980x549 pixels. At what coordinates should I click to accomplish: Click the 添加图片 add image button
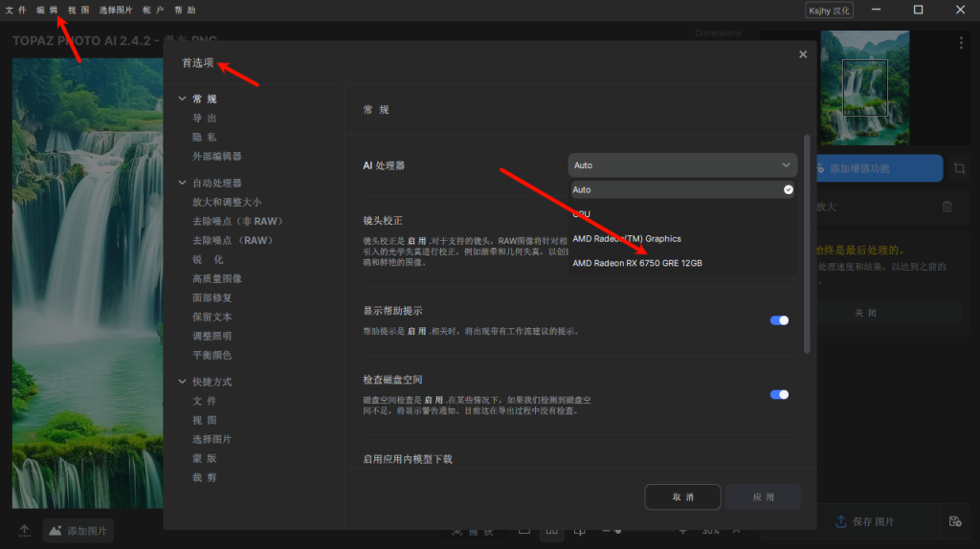[78, 530]
